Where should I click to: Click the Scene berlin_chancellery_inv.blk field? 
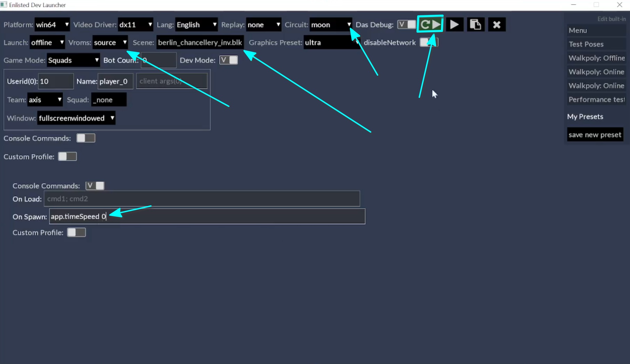click(x=200, y=42)
